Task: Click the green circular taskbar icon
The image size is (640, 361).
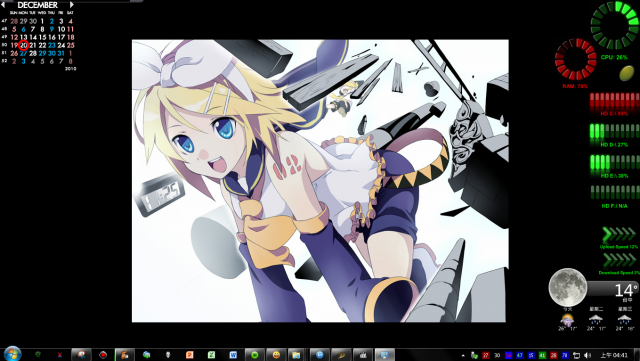Action: click(x=255, y=354)
